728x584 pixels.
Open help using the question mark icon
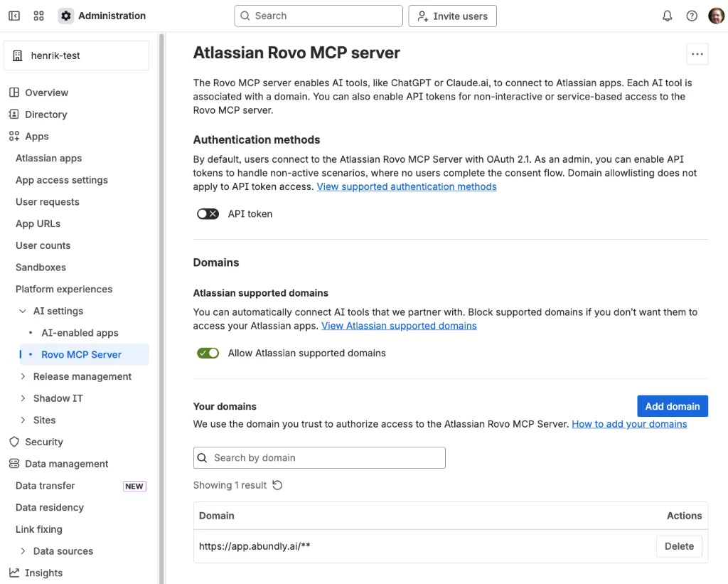(x=692, y=15)
